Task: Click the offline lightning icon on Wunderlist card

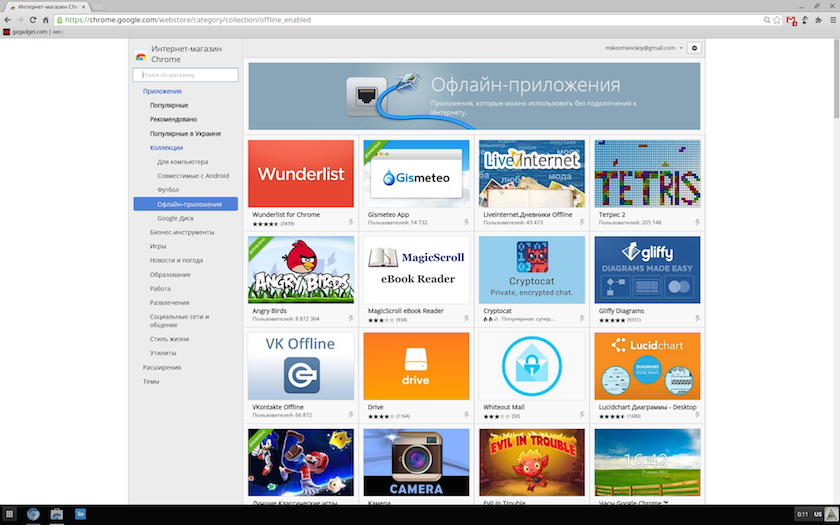Action: (x=351, y=222)
